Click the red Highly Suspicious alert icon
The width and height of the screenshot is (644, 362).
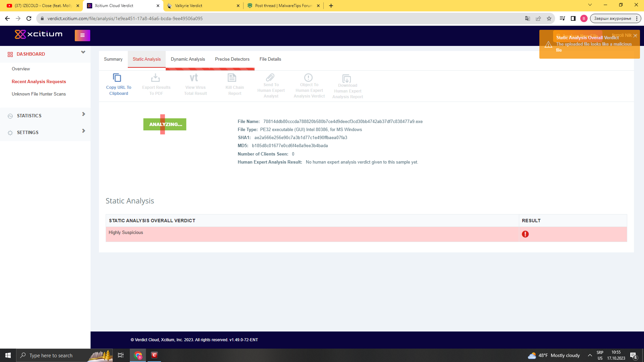(x=525, y=234)
